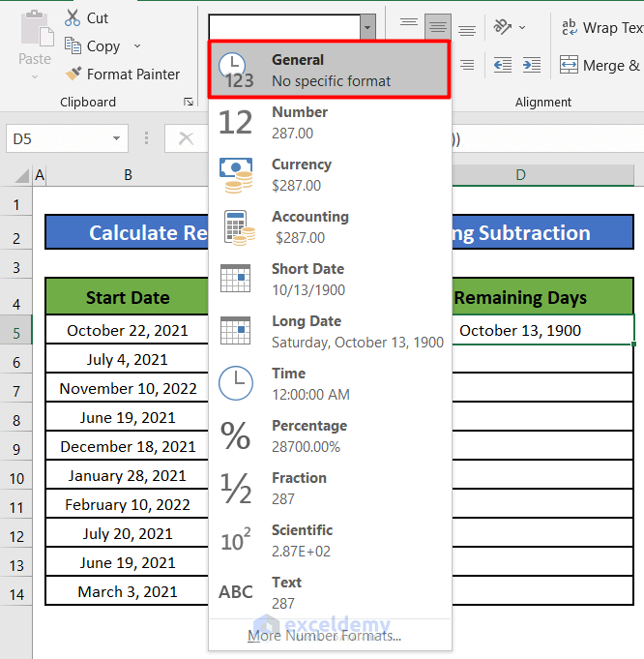Click Merge & Center button
This screenshot has height=659, width=644.
600,65
